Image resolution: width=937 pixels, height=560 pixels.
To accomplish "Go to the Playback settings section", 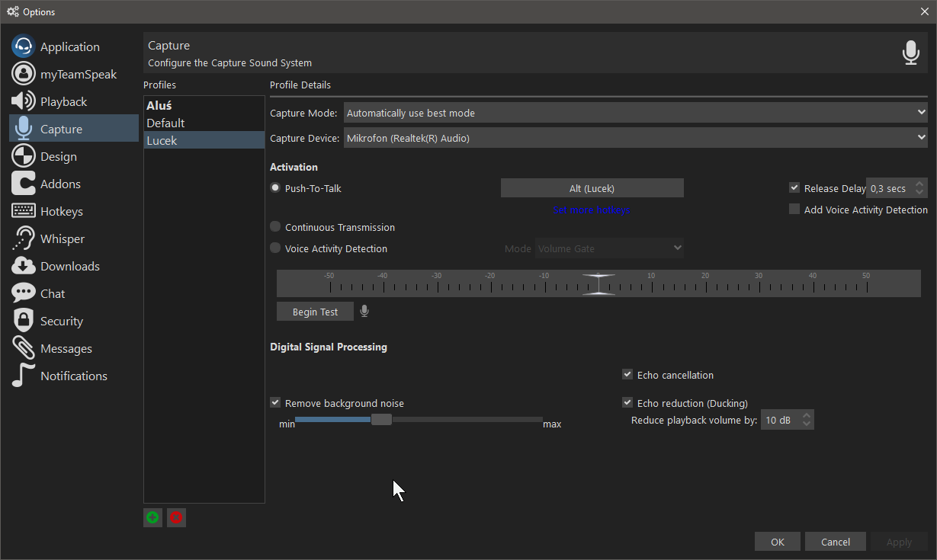I will click(x=63, y=101).
